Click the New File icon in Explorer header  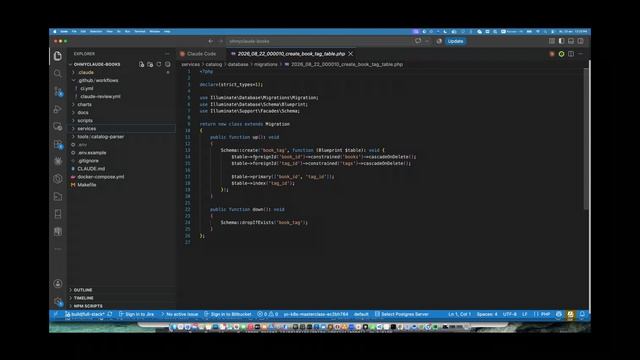point(141,64)
